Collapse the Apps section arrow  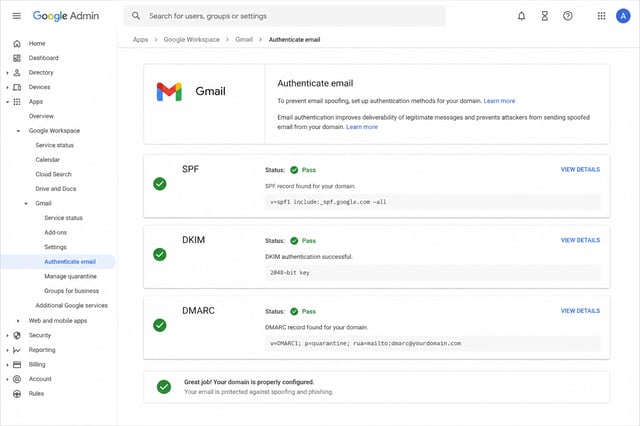[7, 102]
